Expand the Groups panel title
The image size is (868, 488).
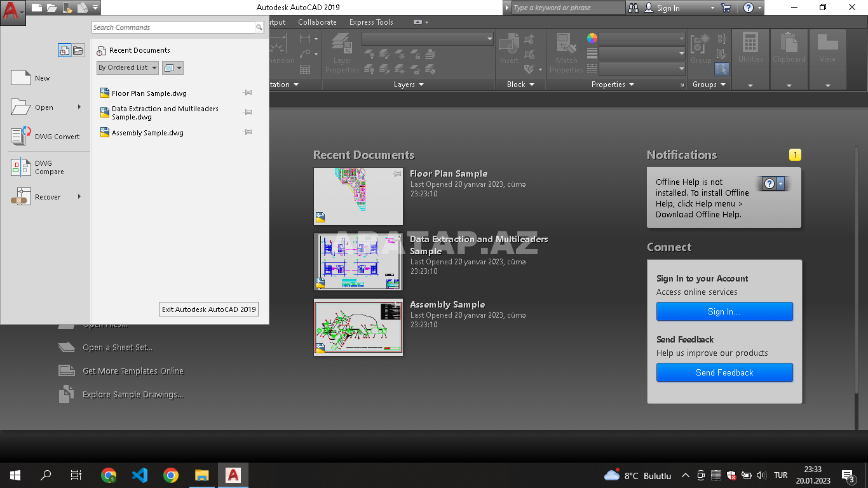coord(709,85)
